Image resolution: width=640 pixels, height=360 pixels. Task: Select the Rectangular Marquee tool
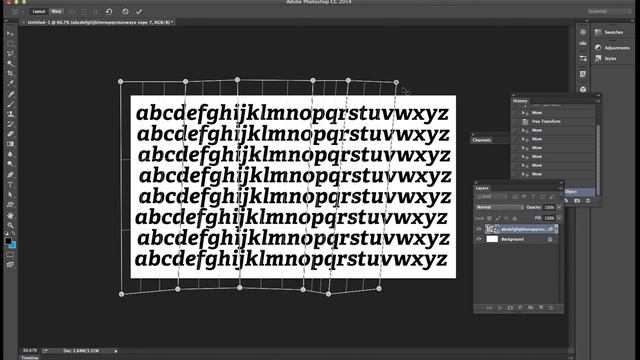tap(11, 44)
